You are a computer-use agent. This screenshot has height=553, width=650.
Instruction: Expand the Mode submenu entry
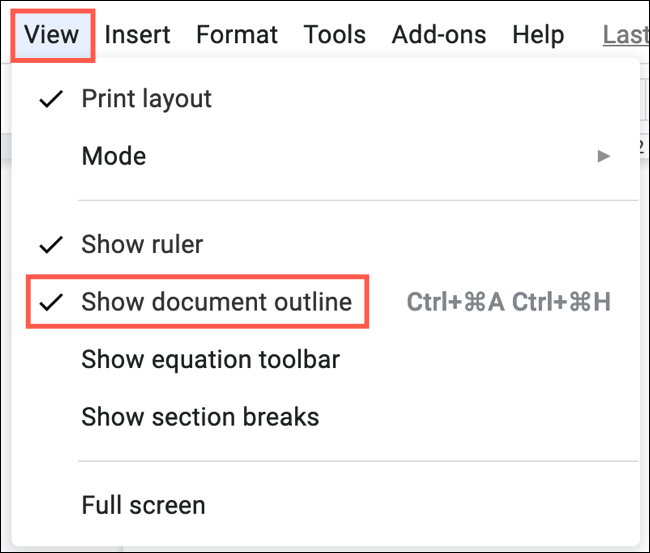pyautogui.click(x=114, y=156)
